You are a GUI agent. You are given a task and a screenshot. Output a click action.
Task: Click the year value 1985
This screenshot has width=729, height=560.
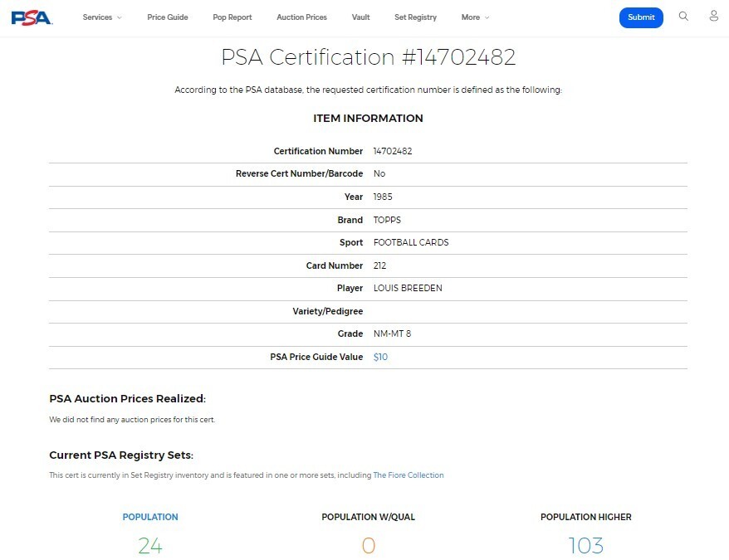(383, 197)
